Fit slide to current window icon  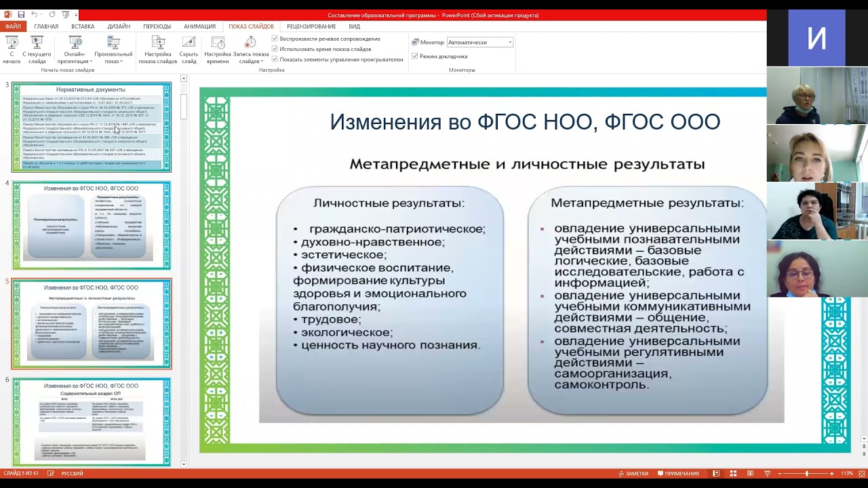[x=862, y=473]
